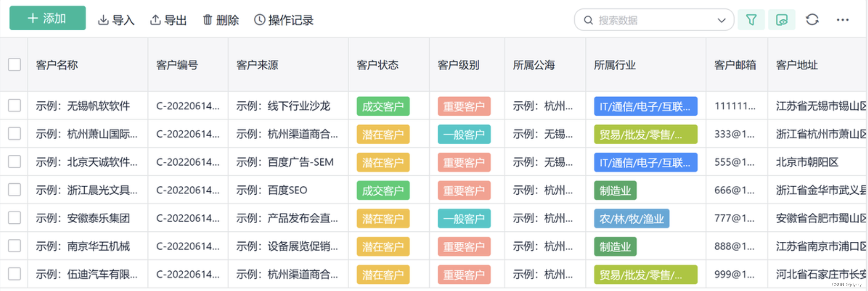
Task: Check the row 示例：安徽泰乐集团
Action: (15, 218)
